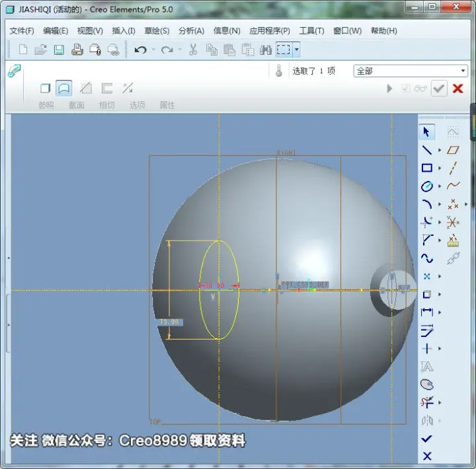Image resolution: width=476 pixels, height=469 pixels.
Task: Accept sketch with blue checkmark
Action: 427,439
